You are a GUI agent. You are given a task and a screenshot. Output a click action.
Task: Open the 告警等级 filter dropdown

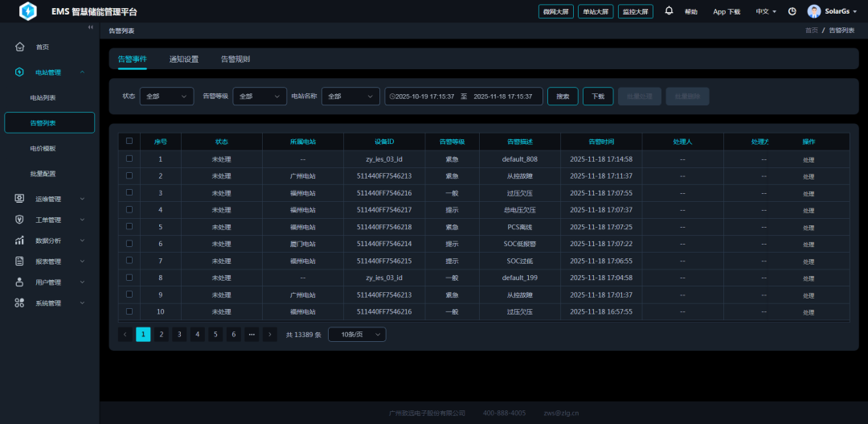point(260,97)
